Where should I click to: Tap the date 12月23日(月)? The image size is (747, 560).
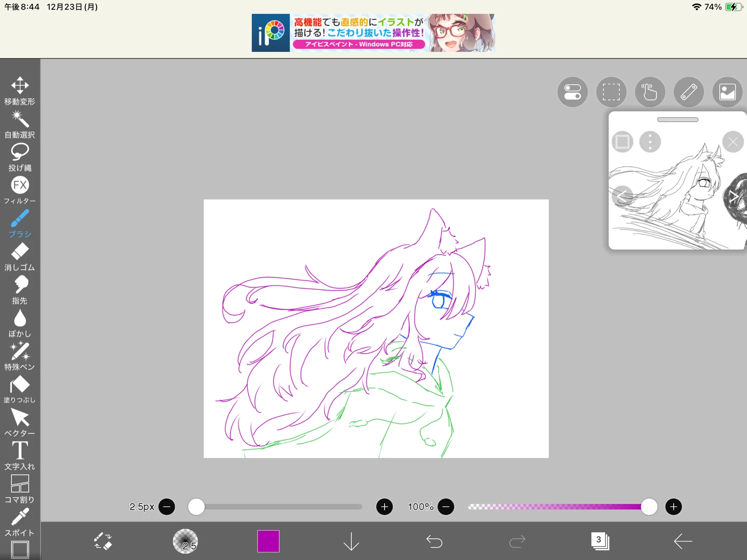[72, 7]
